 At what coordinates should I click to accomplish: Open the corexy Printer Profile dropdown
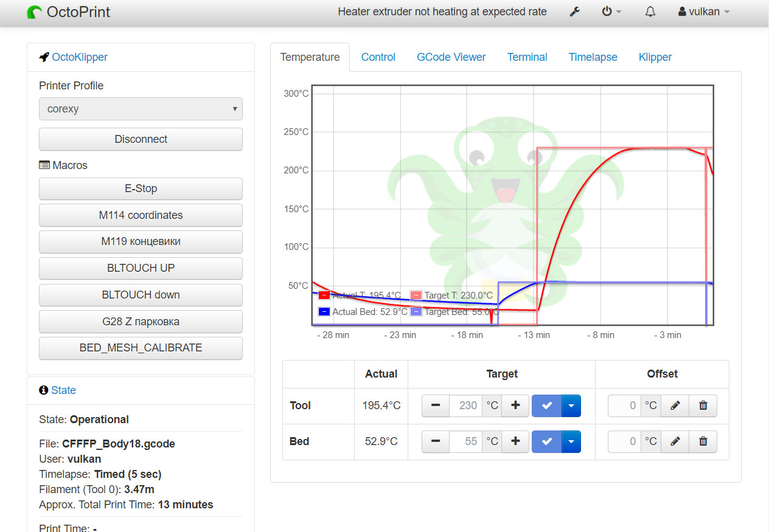coord(141,109)
